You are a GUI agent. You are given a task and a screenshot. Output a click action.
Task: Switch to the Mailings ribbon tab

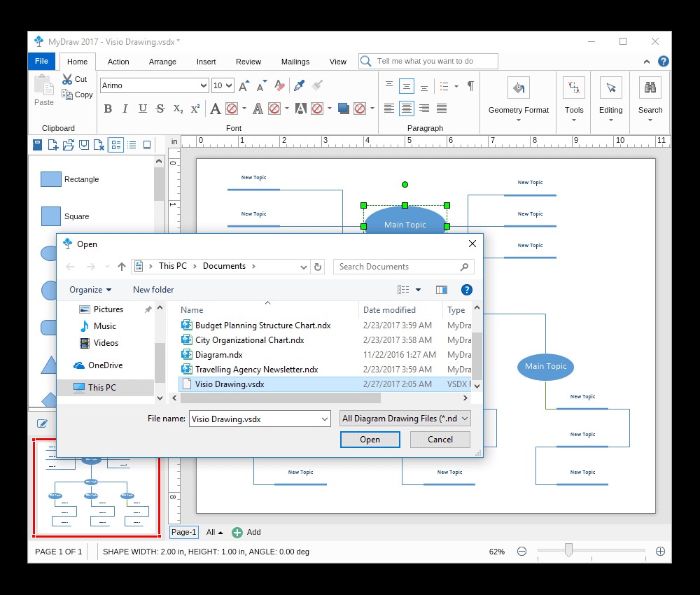tap(295, 62)
